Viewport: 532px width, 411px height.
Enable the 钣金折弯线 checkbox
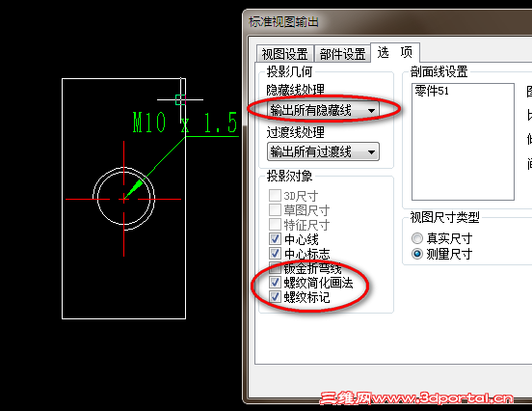275,268
